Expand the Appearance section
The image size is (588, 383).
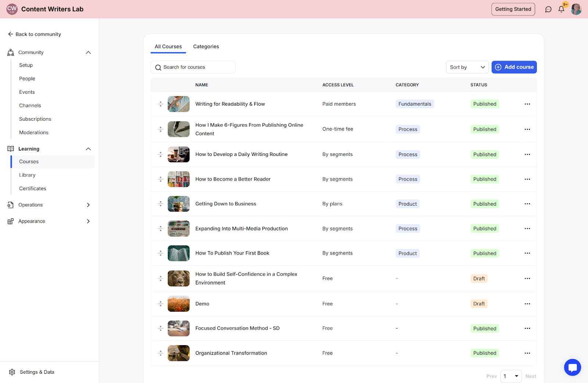click(88, 221)
